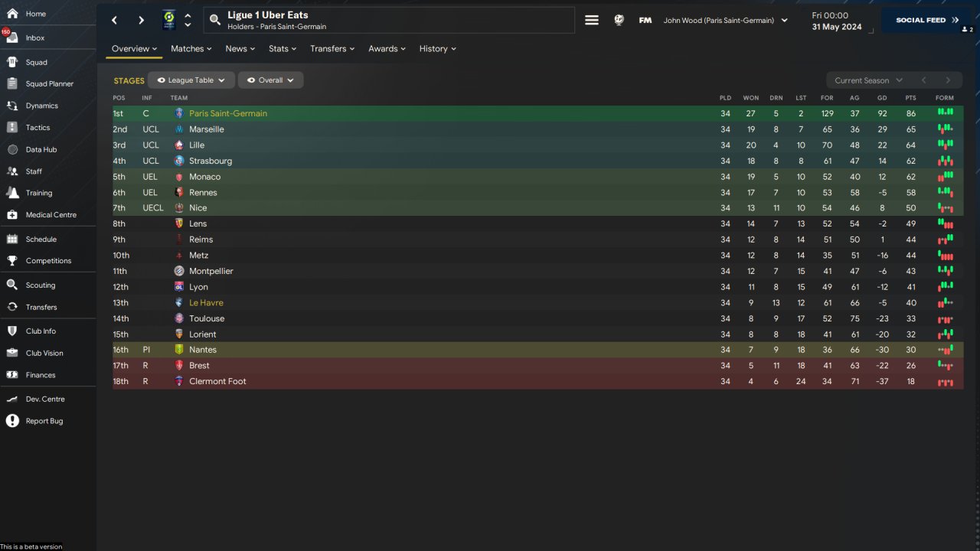Click the Report Bug icon
980x551 pixels.
coord(12,421)
